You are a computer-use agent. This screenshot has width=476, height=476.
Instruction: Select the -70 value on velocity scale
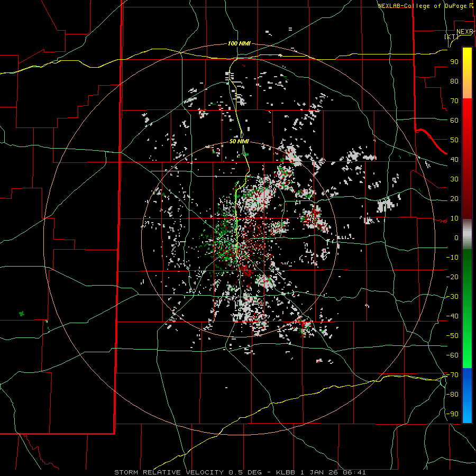tap(452, 375)
